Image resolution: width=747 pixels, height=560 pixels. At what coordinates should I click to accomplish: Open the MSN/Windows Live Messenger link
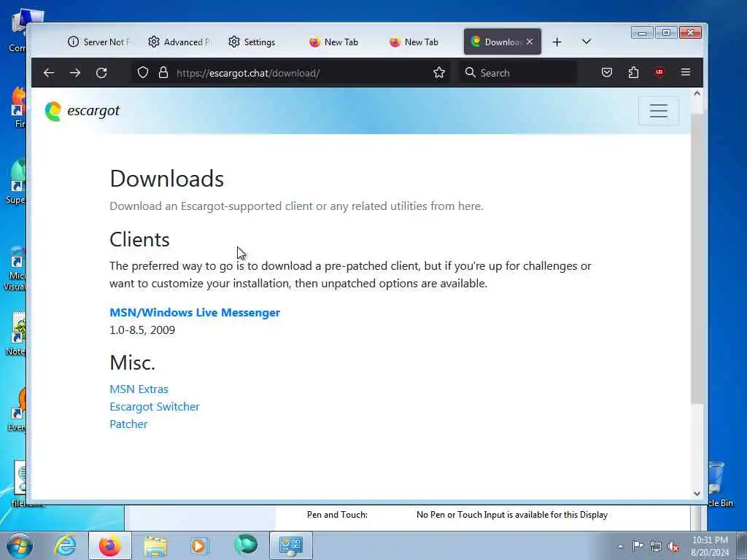pos(195,312)
